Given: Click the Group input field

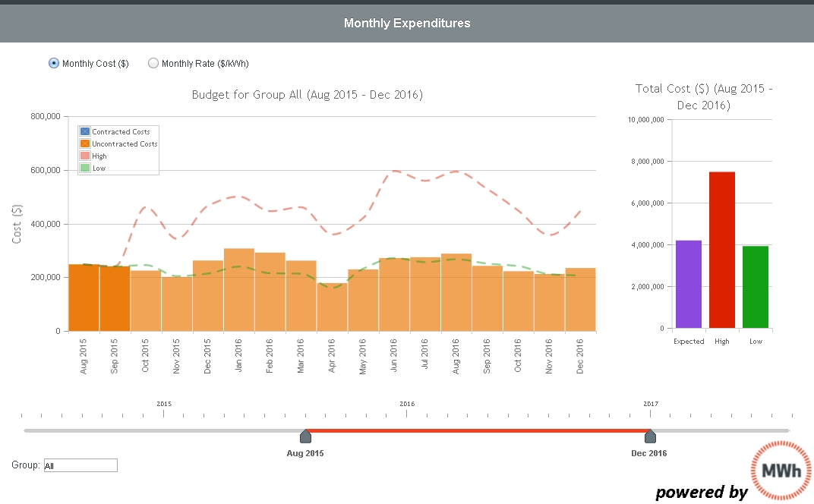Looking at the screenshot, I should click(x=80, y=465).
